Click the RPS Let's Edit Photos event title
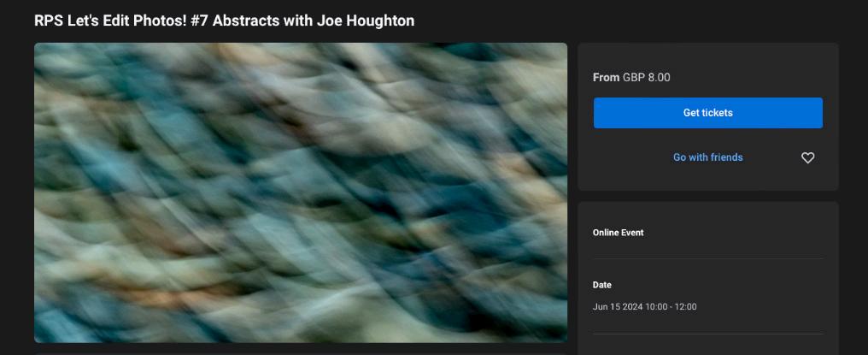868x355 pixels. click(x=224, y=21)
